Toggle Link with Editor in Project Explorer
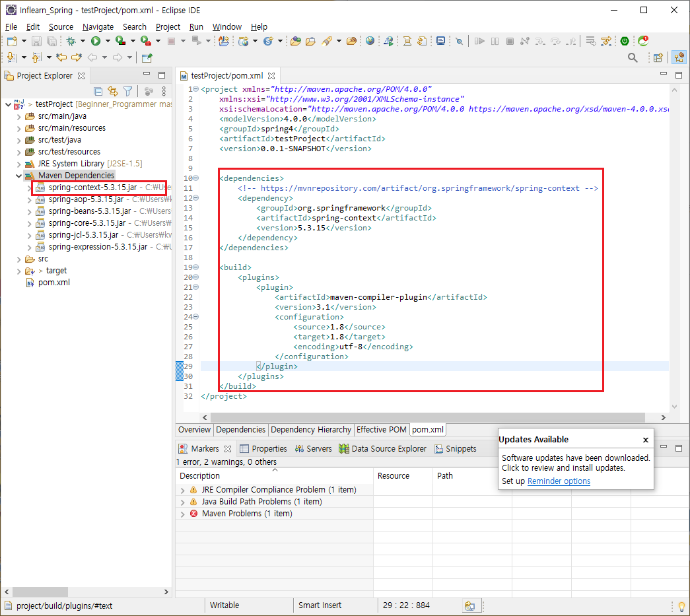The height and width of the screenshot is (616, 690). click(113, 92)
